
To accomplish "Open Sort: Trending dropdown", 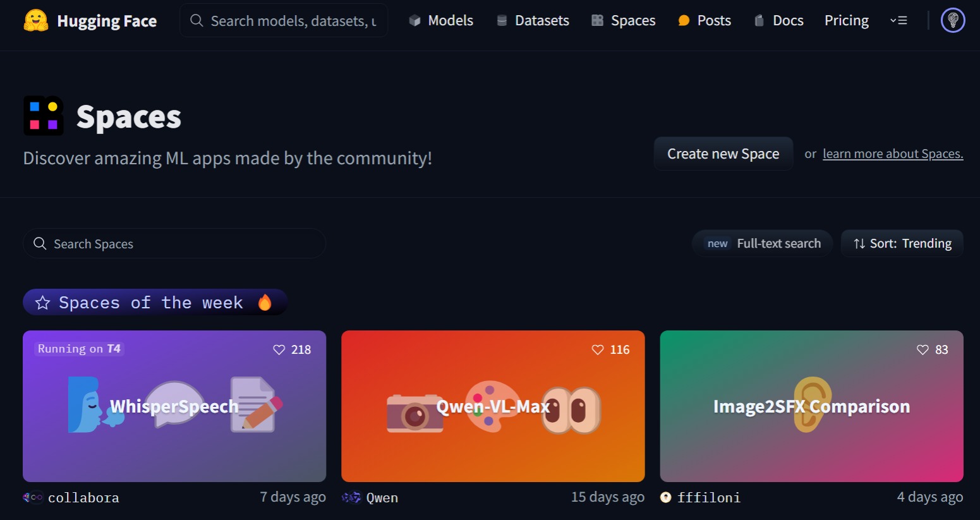I will (x=902, y=243).
